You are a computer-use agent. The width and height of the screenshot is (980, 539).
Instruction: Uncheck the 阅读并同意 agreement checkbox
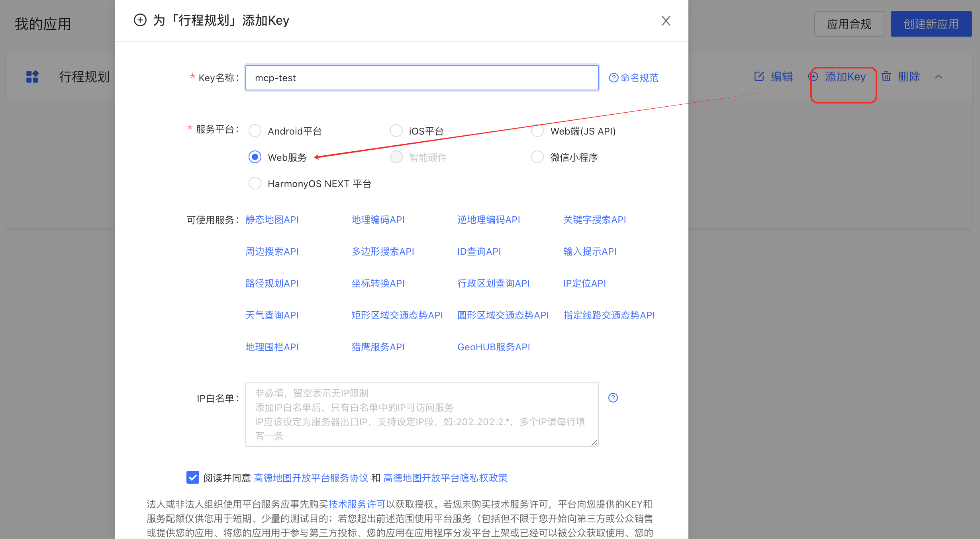[x=193, y=477]
